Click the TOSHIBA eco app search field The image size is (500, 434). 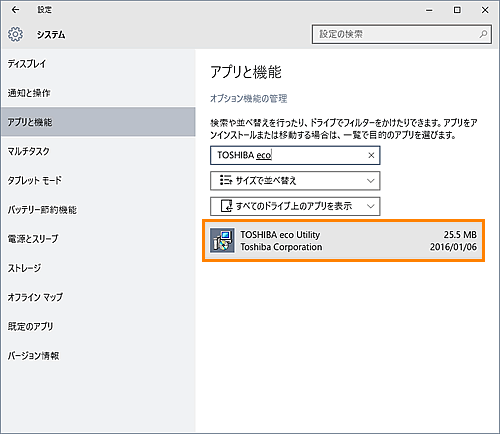click(295, 155)
